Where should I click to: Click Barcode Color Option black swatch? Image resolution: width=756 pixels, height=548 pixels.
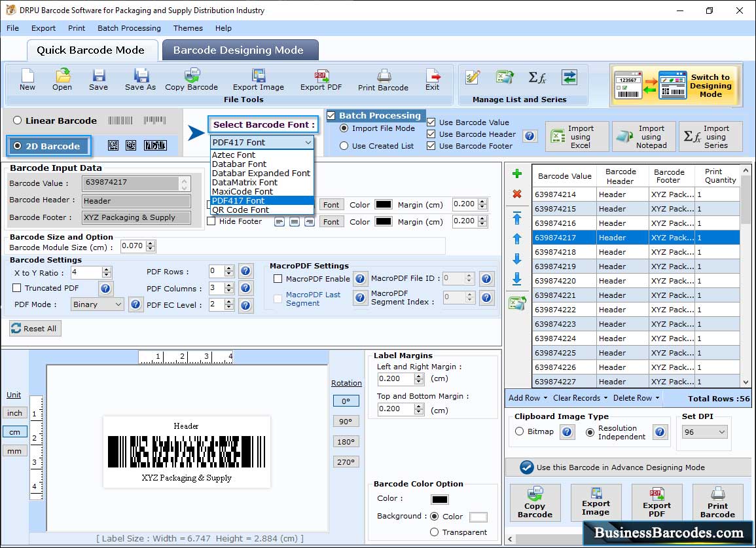tap(440, 500)
